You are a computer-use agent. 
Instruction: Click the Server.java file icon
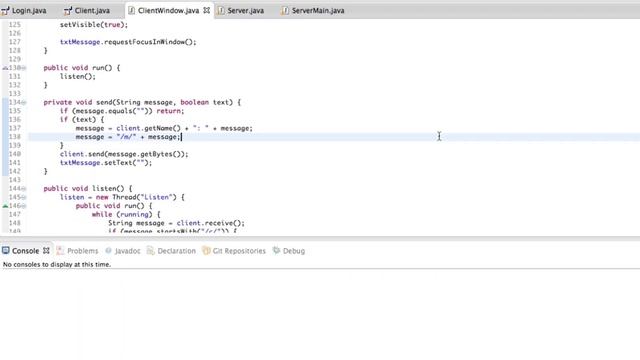tap(221, 11)
